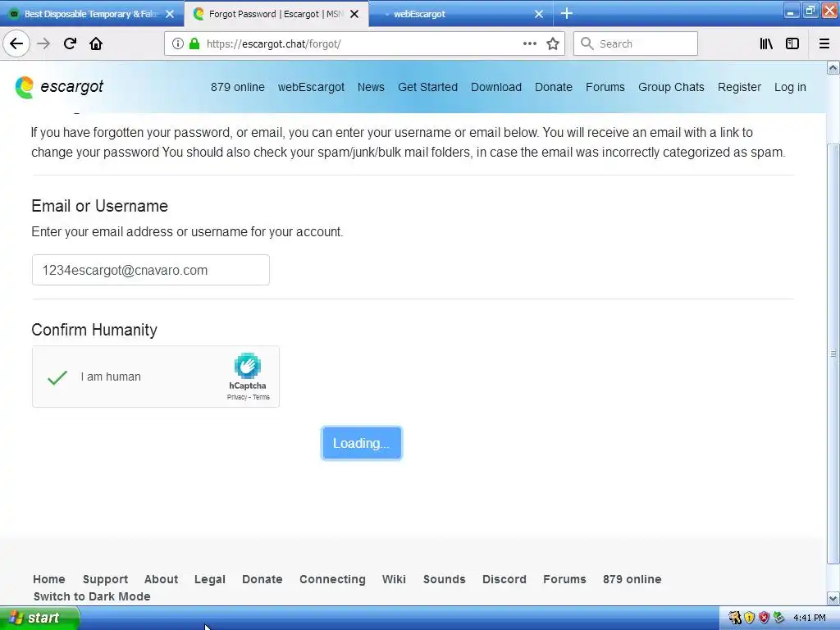Click the Loading... submit button
Screen dimensions: 840x630
click(x=361, y=443)
